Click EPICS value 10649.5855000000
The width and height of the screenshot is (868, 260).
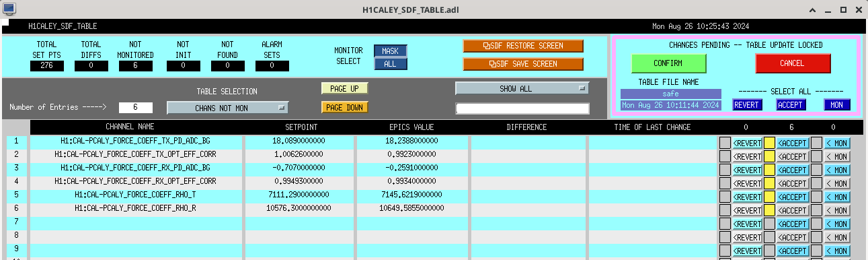tap(412, 208)
